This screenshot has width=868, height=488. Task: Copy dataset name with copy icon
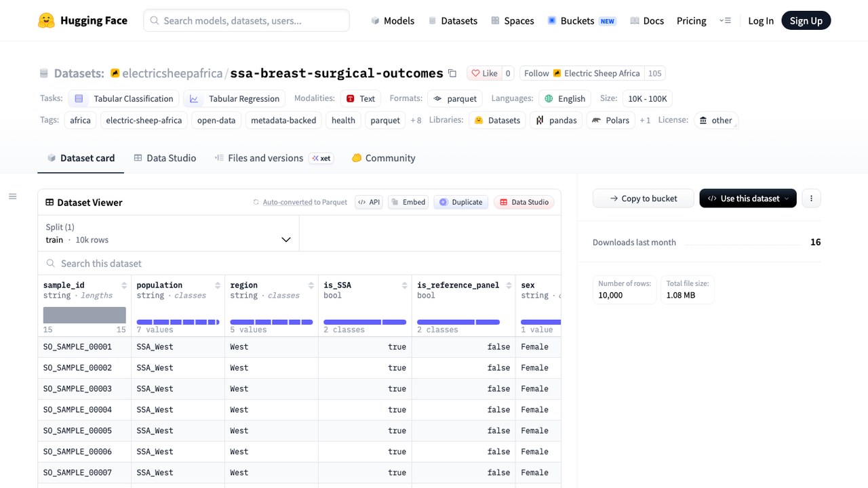453,73
